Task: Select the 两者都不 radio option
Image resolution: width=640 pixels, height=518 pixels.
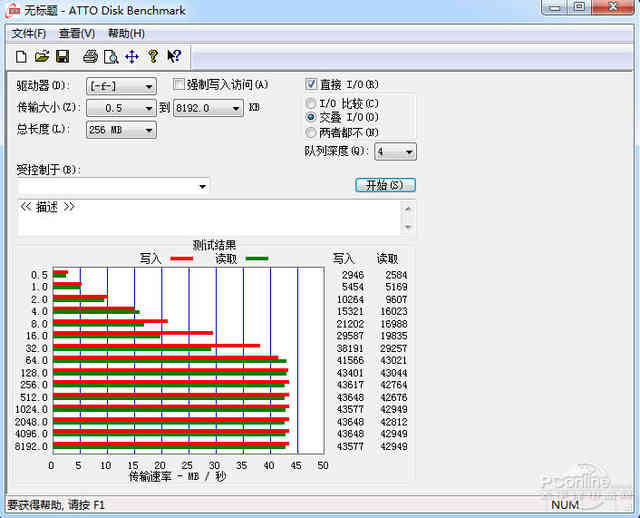Action: 311,132
